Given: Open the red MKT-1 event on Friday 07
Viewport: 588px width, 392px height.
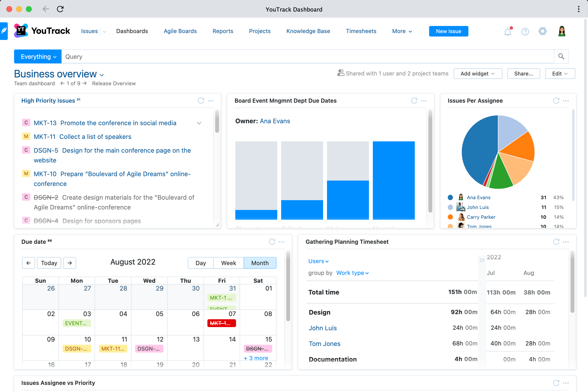Looking at the screenshot, I should [221, 323].
